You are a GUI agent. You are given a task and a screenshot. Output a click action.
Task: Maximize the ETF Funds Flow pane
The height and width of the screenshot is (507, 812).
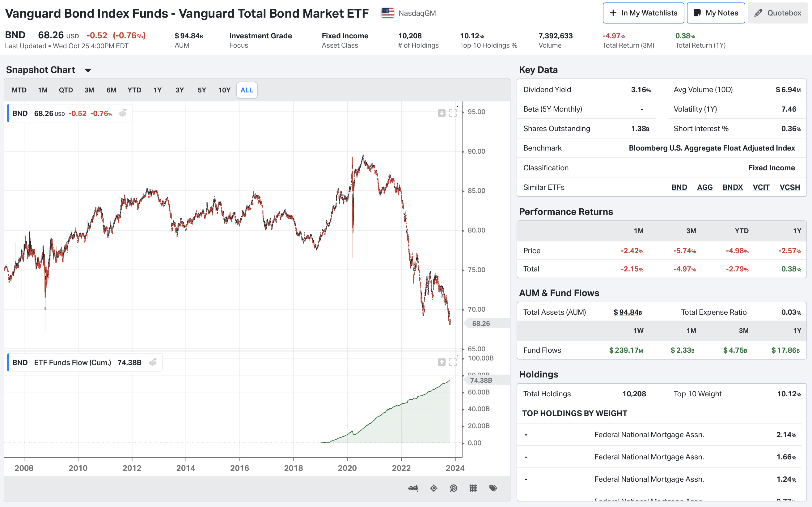453,362
